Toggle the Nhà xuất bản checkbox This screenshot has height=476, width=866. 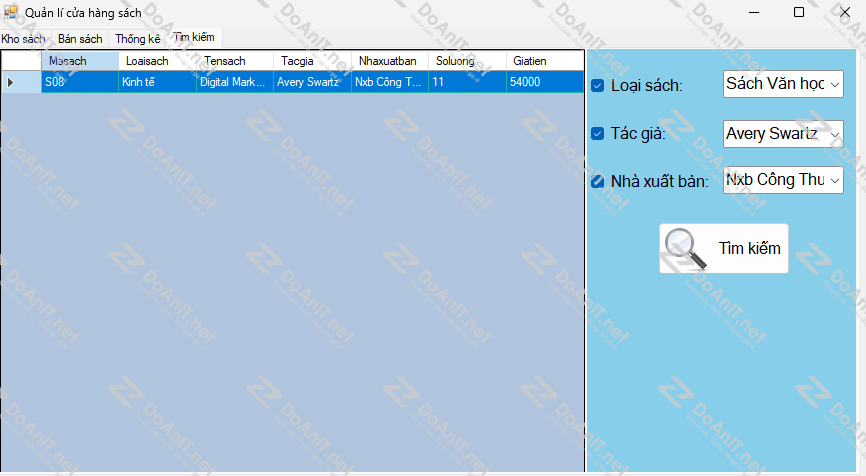click(598, 181)
